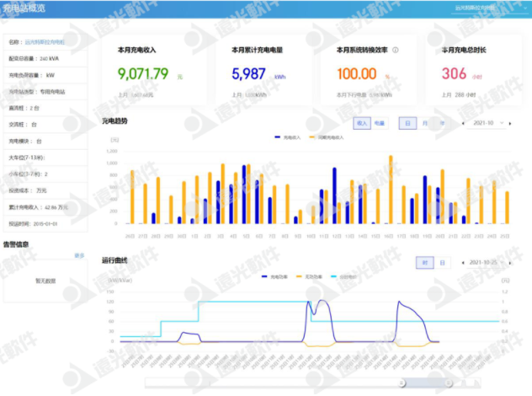Switch 充电趋势 chart to 电量

coord(379,123)
